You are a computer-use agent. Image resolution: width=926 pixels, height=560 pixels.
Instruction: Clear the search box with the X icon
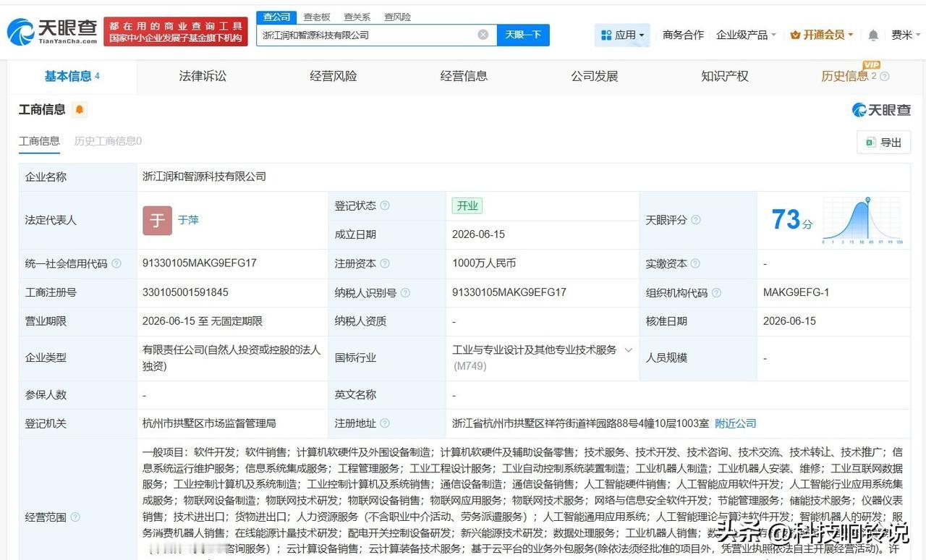click(x=483, y=35)
